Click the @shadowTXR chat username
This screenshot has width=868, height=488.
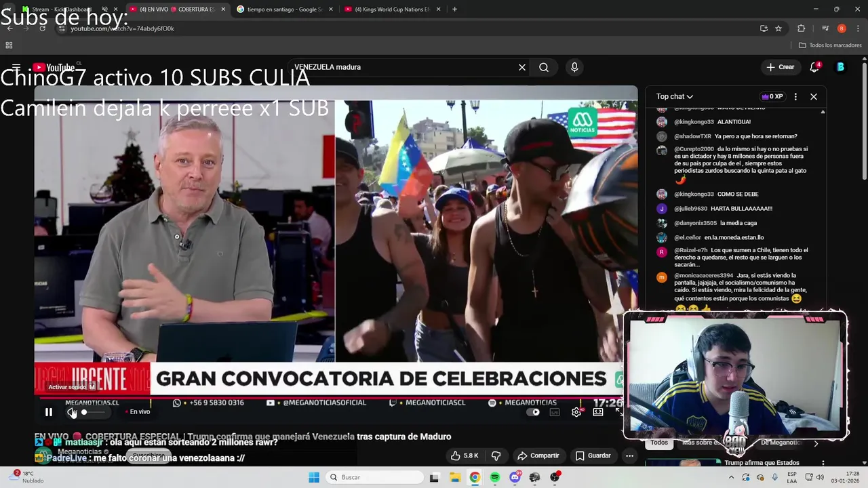coord(691,136)
